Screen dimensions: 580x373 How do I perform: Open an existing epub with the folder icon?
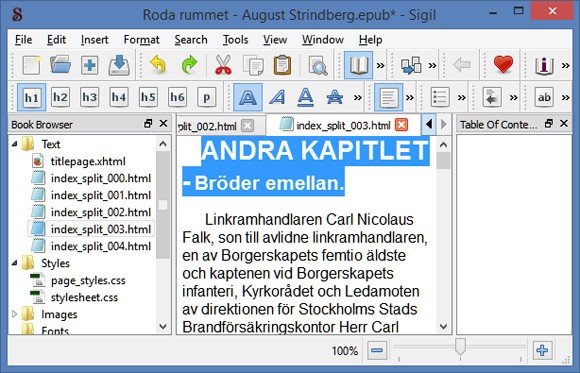[60, 65]
